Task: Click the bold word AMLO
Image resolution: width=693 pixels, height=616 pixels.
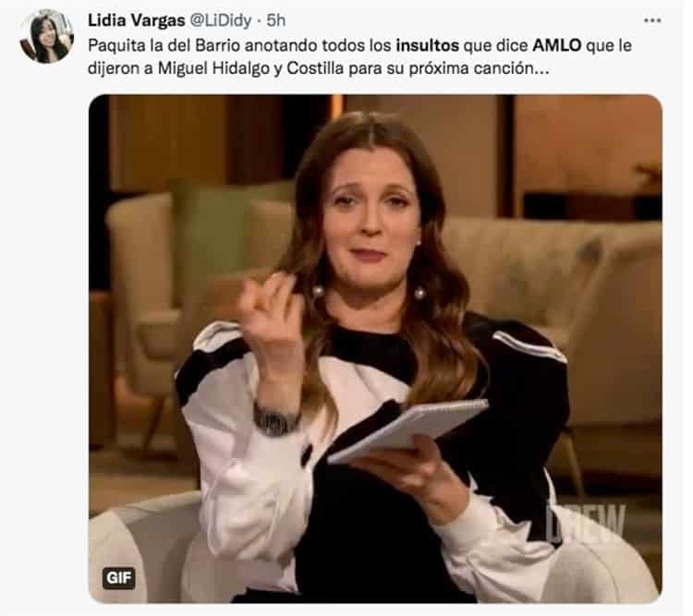Action: tap(557, 45)
